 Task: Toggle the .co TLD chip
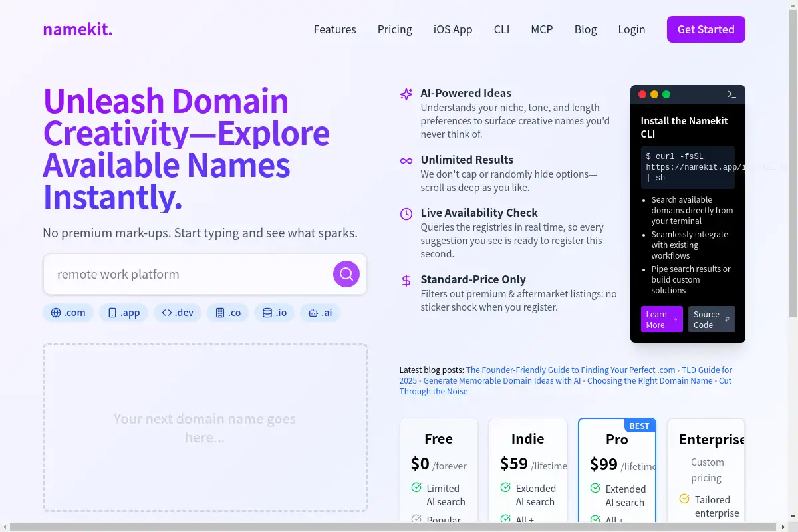(x=228, y=313)
